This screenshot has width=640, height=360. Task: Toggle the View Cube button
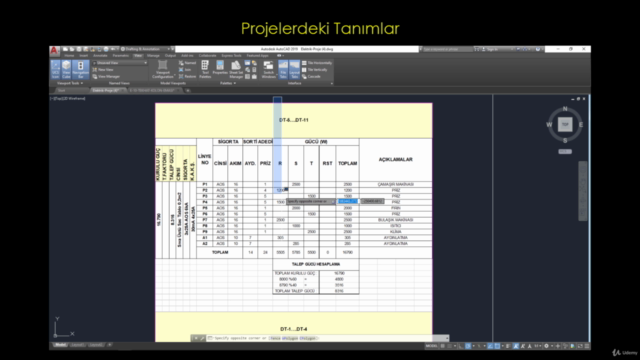point(66,70)
